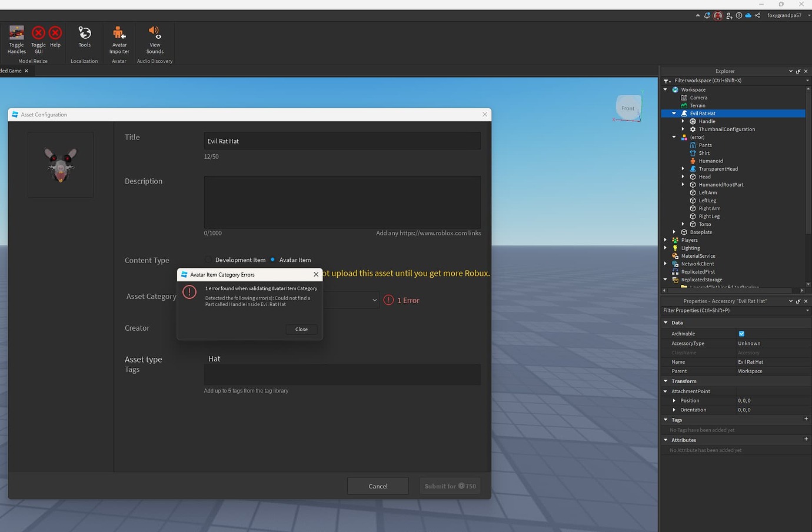This screenshot has height=532, width=812.
Task: Select the Avatar Item radio button
Action: coord(272,260)
